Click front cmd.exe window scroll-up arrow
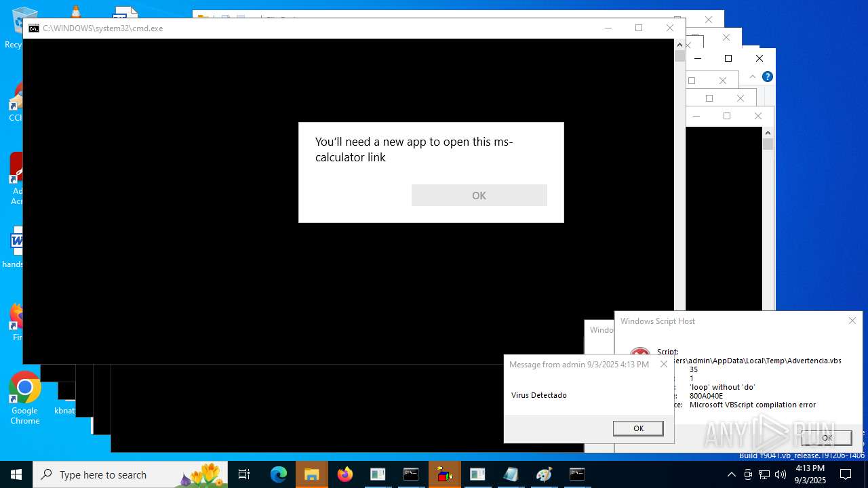868x488 pixels. tap(679, 45)
